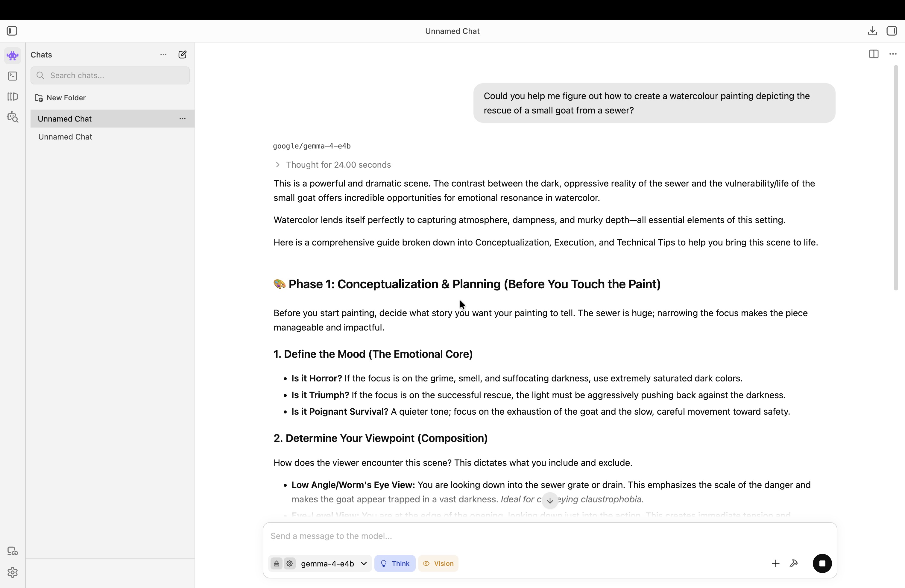Image resolution: width=905 pixels, height=588 pixels.
Task: Create a new chat with pencil icon
Action: pyautogui.click(x=183, y=54)
